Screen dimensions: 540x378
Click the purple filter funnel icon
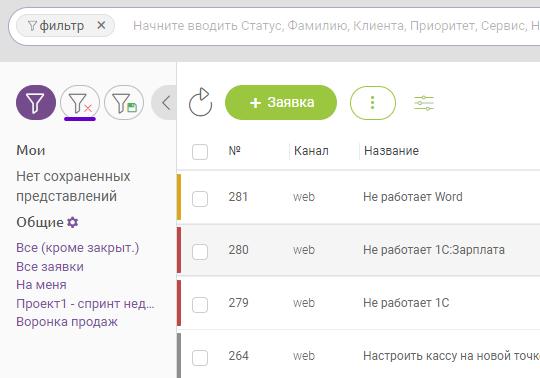(x=36, y=103)
